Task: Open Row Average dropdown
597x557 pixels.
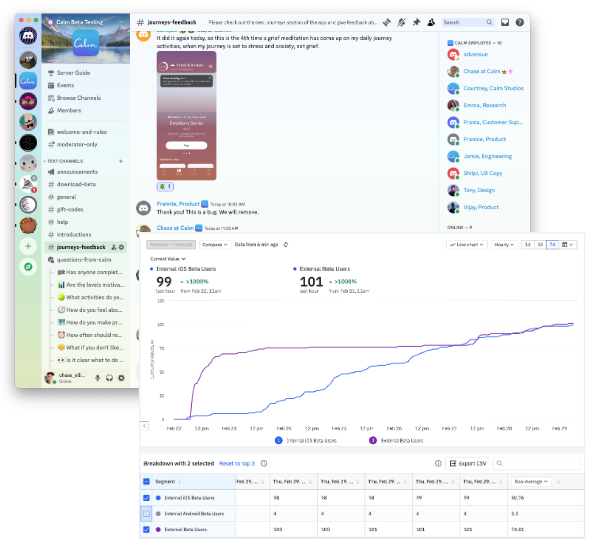Action: (x=531, y=482)
